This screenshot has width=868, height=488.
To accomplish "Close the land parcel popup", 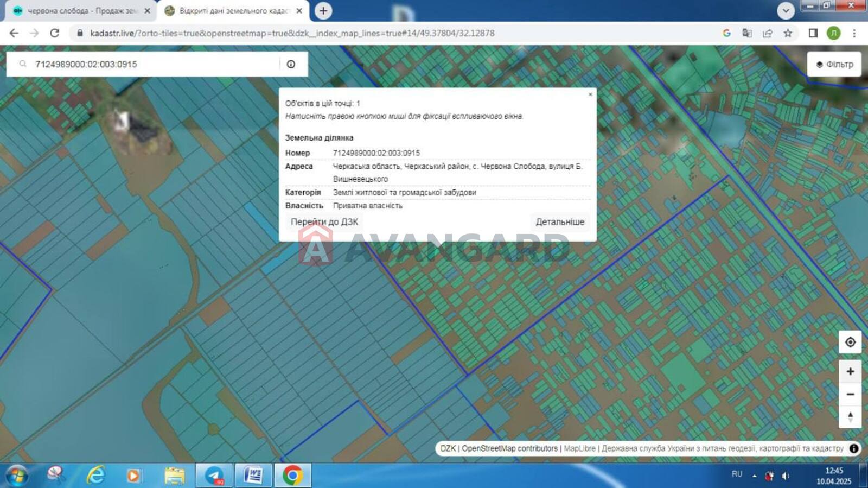I will coord(590,94).
